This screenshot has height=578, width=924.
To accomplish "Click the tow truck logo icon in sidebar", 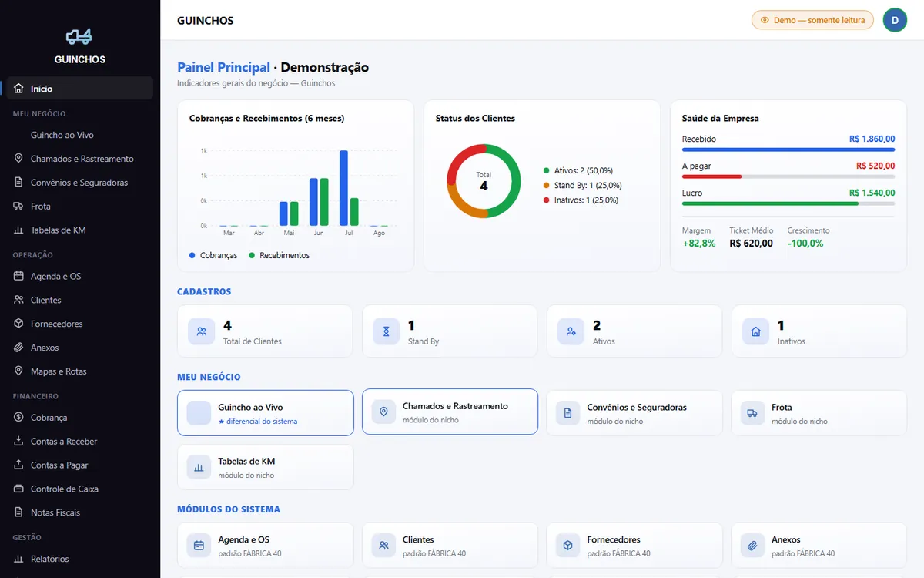I will 79,35.
